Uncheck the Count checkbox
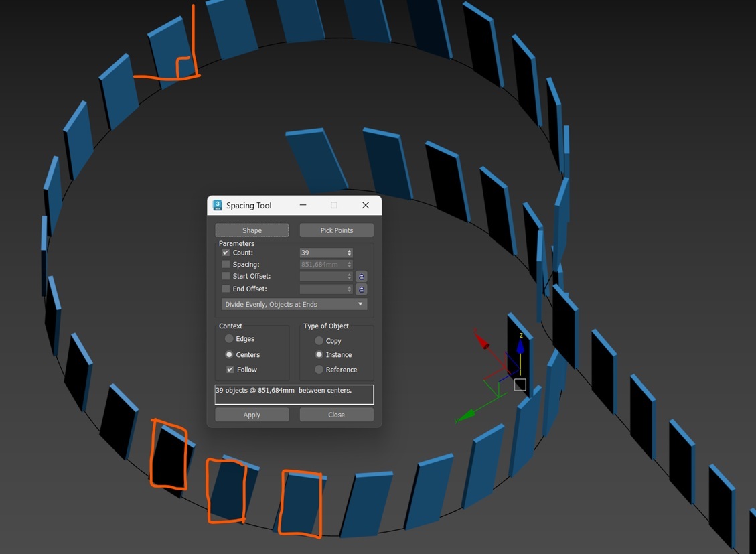The width and height of the screenshot is (756, 554). coord(226,252)
